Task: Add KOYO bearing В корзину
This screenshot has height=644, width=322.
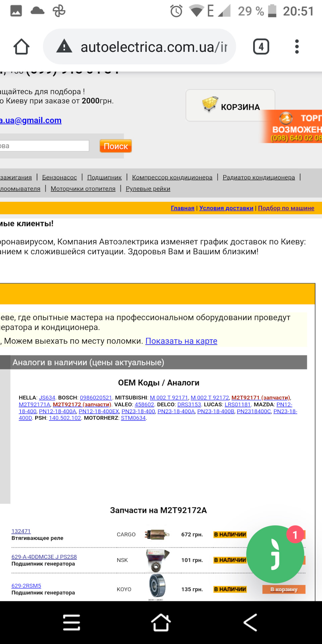Action: coord(284,589)
